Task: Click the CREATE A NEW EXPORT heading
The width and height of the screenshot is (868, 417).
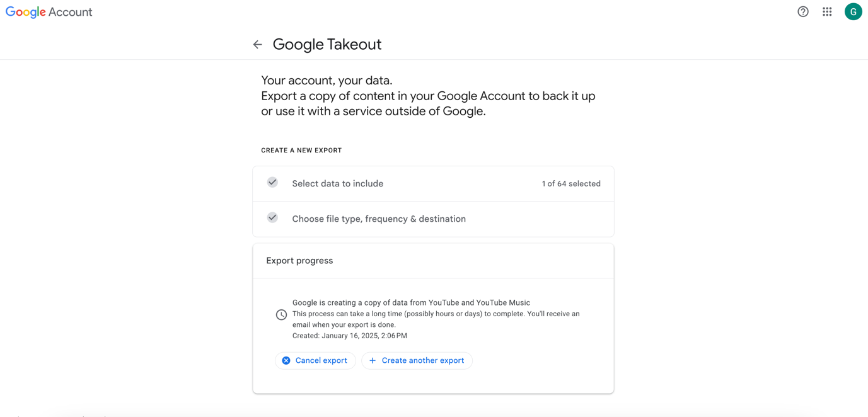Action: pyautogui.click(x=301, y=151)
